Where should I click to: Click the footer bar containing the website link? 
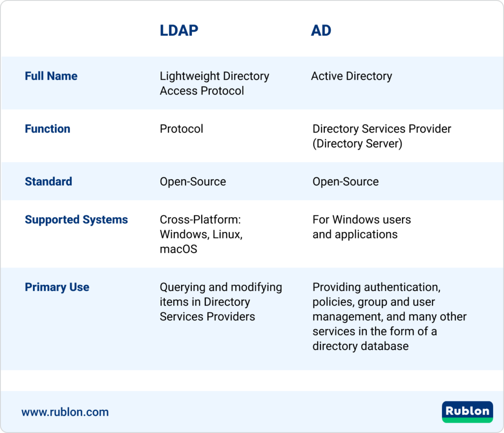(252, 412)
